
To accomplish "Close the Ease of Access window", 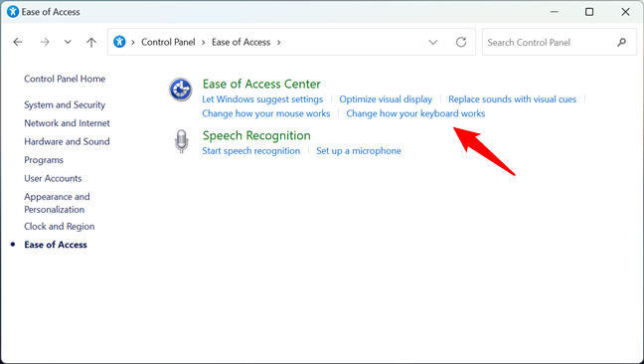I will click(x=625, y=12).
